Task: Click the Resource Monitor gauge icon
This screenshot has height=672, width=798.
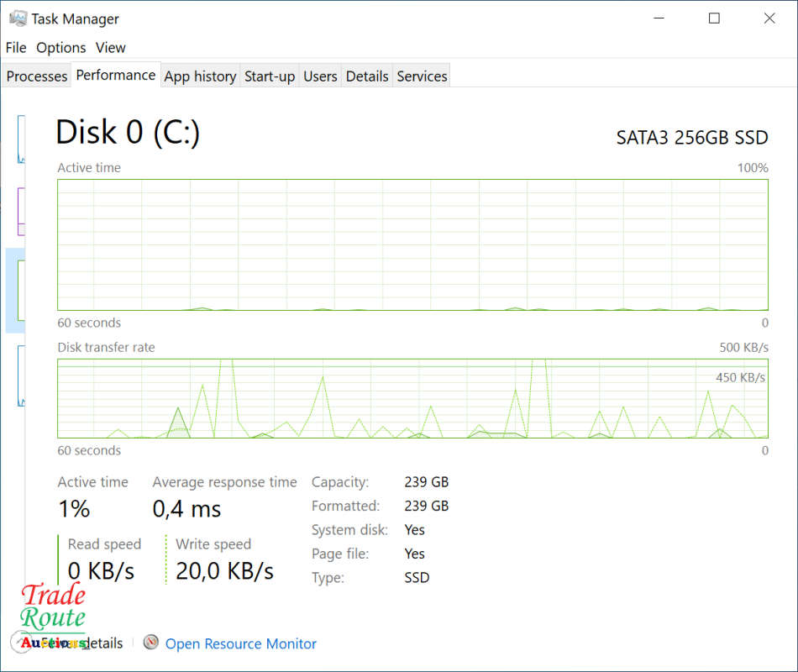Action: click(x=151, y=643)
